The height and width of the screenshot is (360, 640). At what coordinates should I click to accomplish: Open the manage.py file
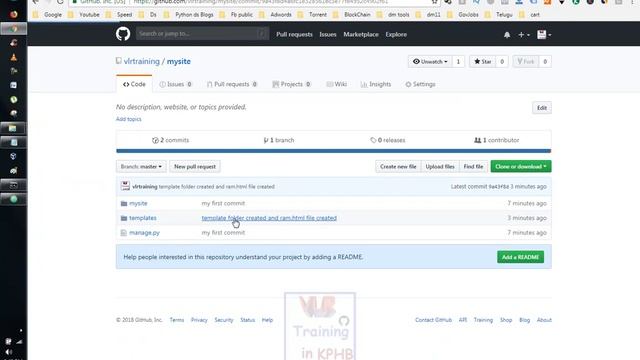[x=144, y=233]
